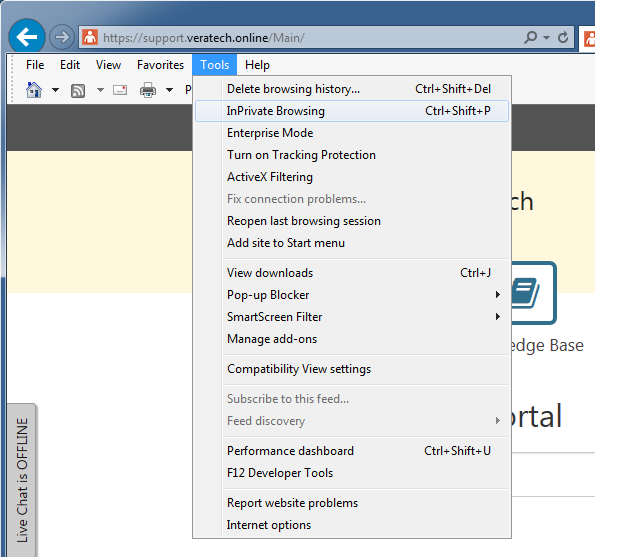
Task: Expand the Print dropdown arrow
Action: [170, 90]
